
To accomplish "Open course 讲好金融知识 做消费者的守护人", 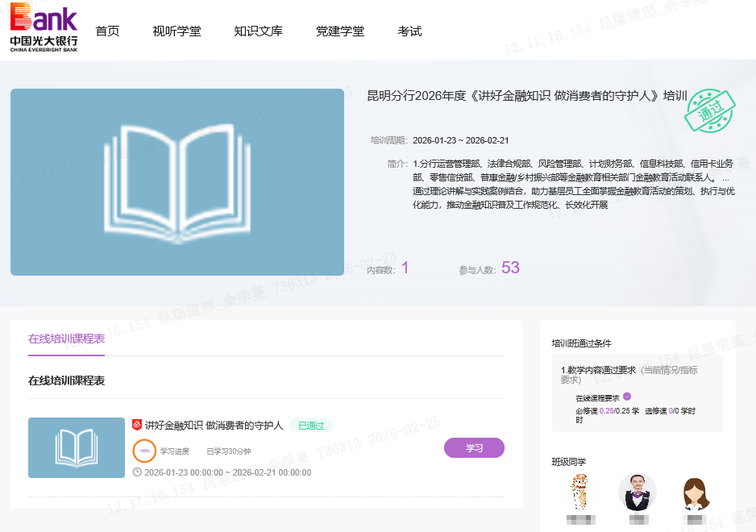I will click(x=214, y=425).
